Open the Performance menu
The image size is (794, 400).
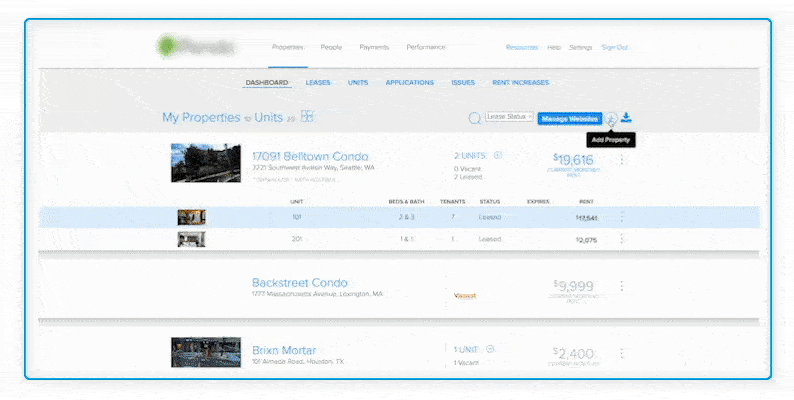tap(425, 47)
